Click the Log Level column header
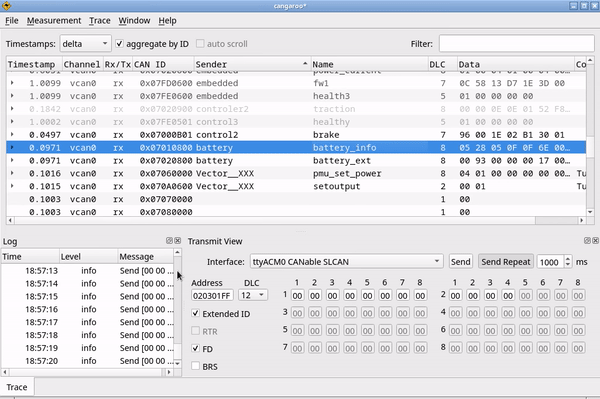Viewport: 600px width, 399px height. click(x=88, y=257)
